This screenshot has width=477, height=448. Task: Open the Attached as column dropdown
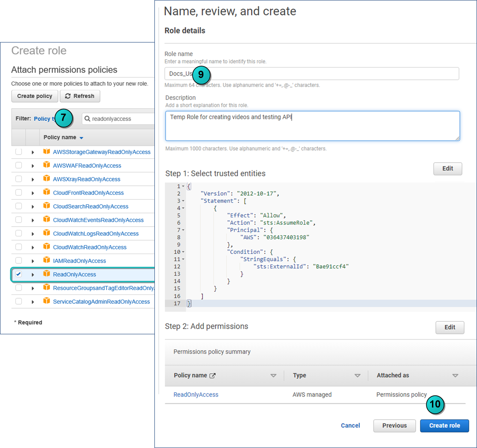[x=455, y=375]
